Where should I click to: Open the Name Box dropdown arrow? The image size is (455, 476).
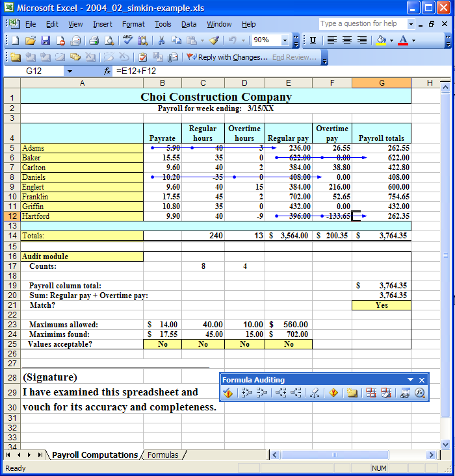pyautogui.click(x=70, y=71)
